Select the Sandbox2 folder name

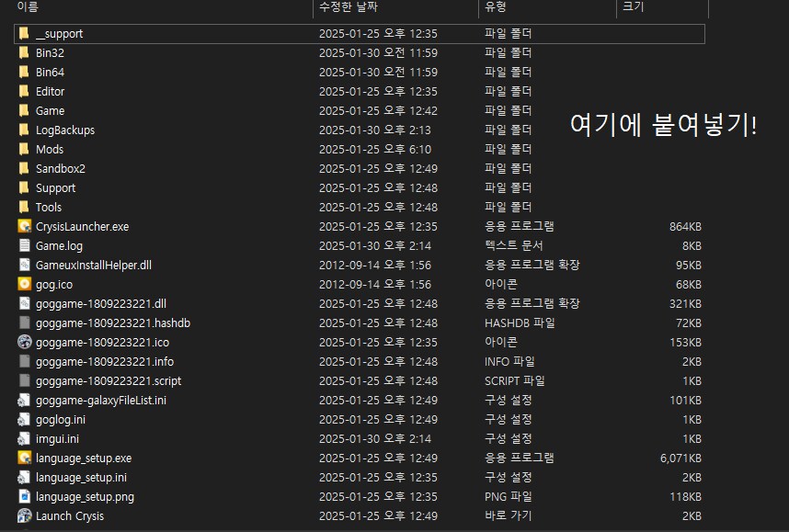click(x=61, y=168)
